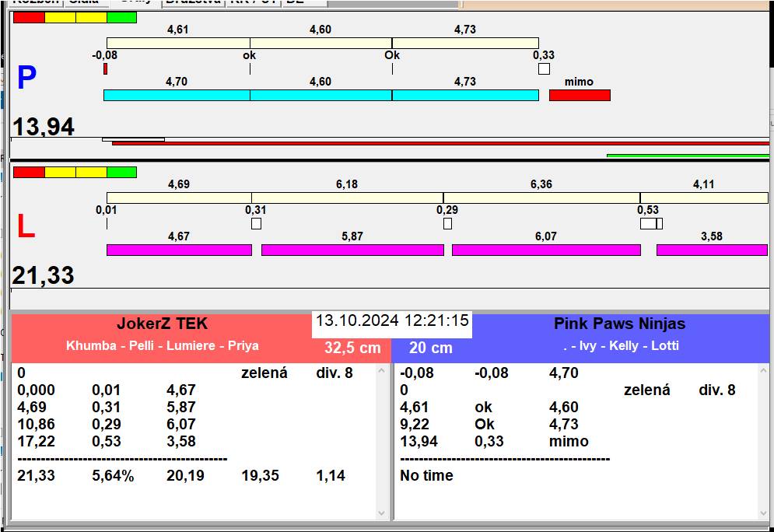
Task: Click the date and time field 13.10.2024
Action: 392,320
